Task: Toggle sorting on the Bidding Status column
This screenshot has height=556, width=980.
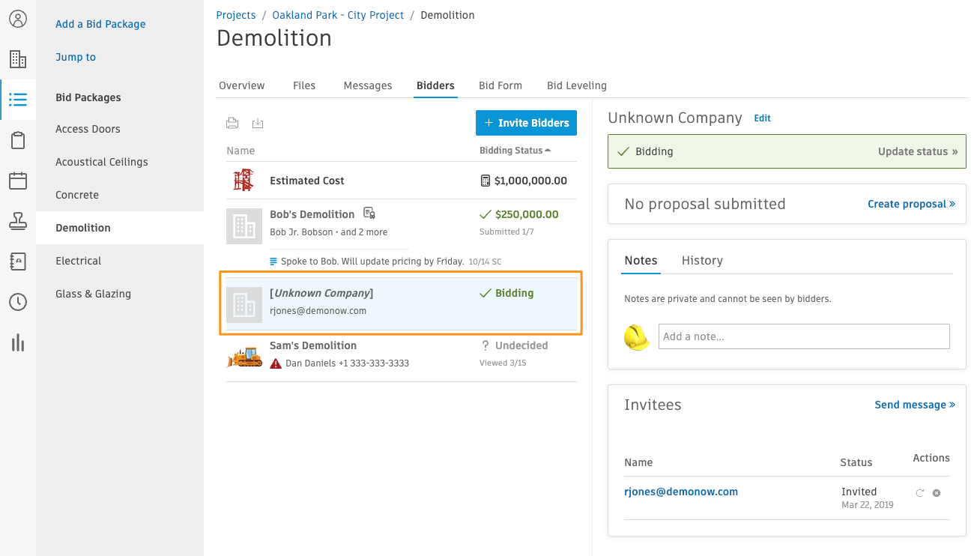Action: (513, 151)
